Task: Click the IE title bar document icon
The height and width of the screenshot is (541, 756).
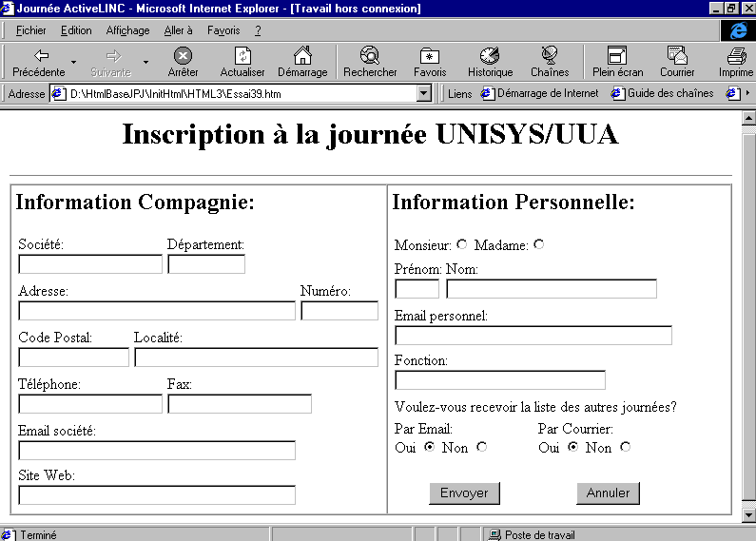Action: 7,9
